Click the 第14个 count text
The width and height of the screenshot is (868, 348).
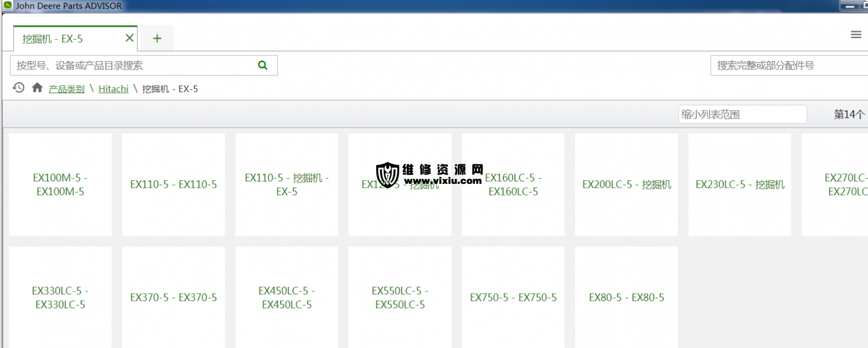pyautogui.click(x=849, y=114)
